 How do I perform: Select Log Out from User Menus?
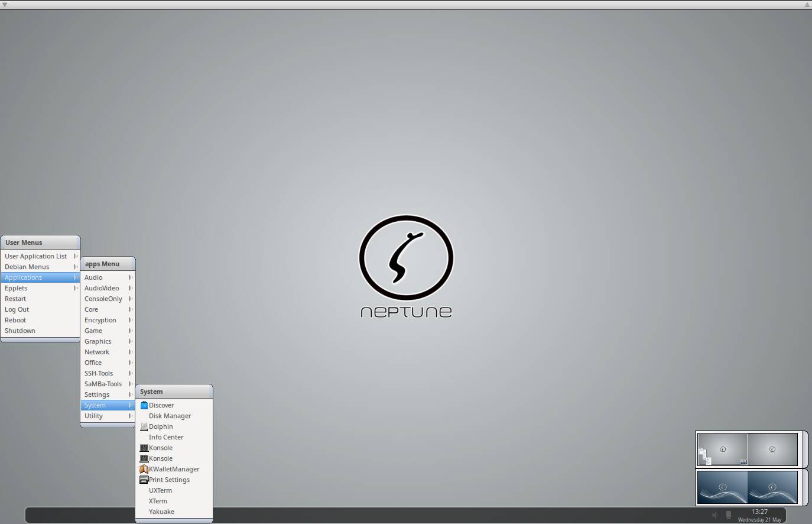[x=17, y=309]
